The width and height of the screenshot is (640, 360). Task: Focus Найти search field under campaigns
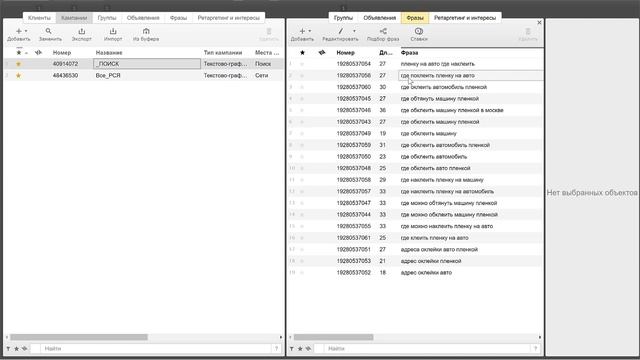156,349
